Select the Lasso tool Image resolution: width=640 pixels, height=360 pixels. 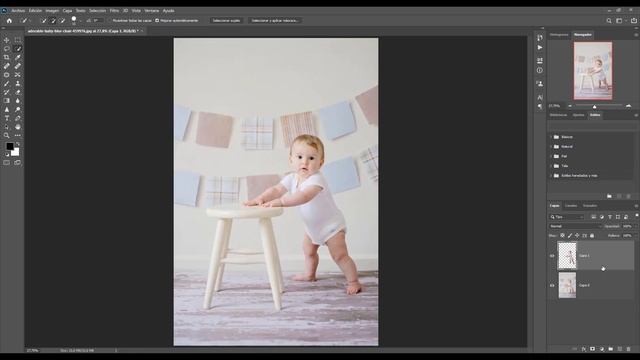pyautogui.click(x=7, y=49)
